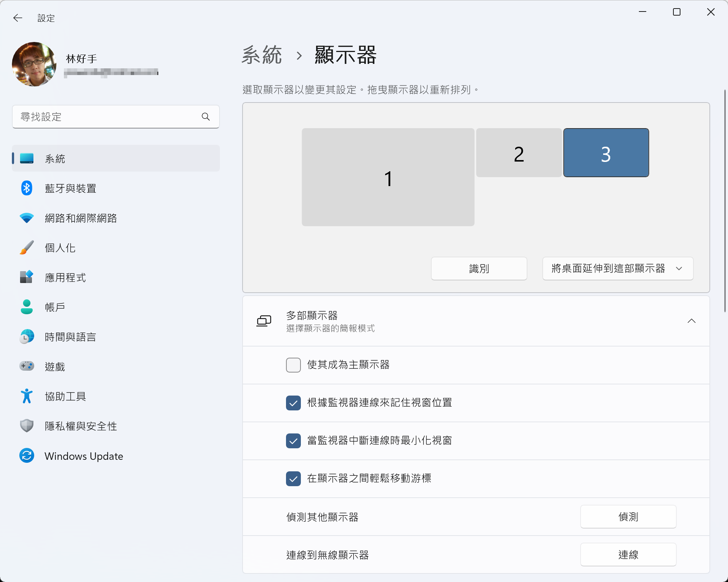Image resolution: width=728 pixels, height=582 pixels.
Task: Click the Windows Update sync icon
Action: [26, 456]
